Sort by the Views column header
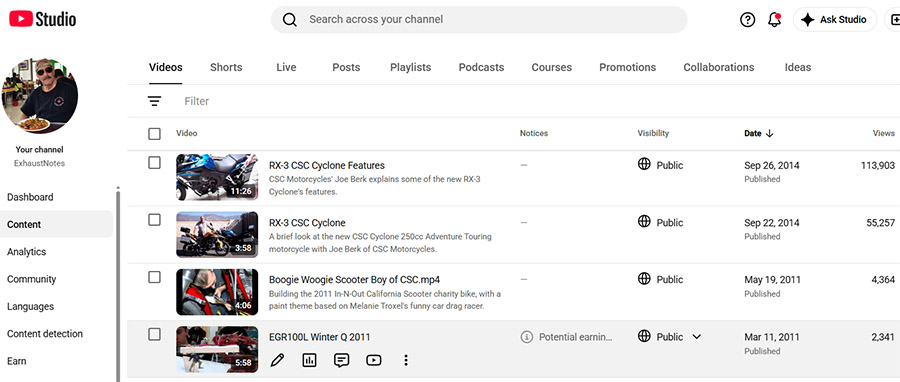Screen dimensions: 900x382 pyautogui.click(x=884, y=133)
